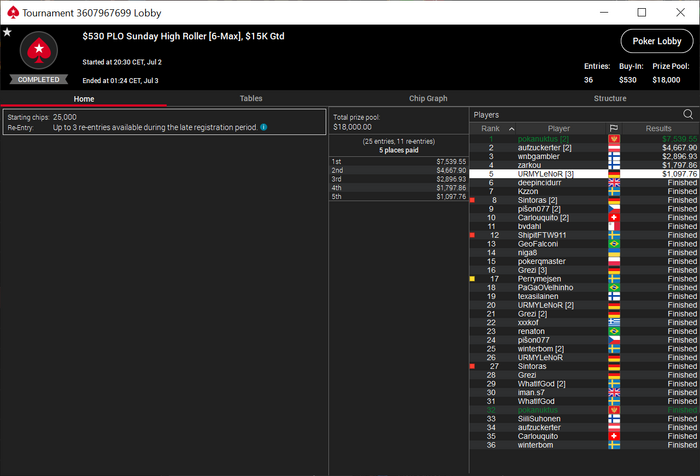Screen dimensions: 700x476
Task: Sort players by country flag column
Action: [614, 129]
